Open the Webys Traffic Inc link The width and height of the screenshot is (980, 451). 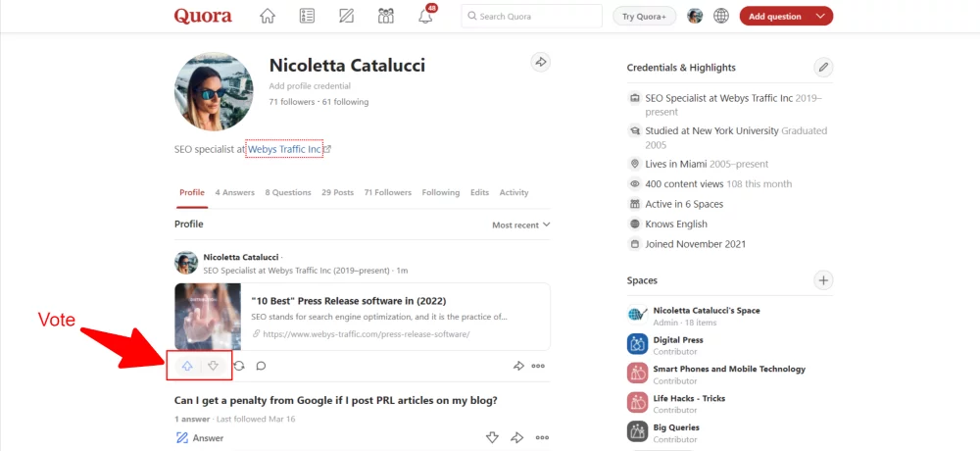tap(285, 149)
